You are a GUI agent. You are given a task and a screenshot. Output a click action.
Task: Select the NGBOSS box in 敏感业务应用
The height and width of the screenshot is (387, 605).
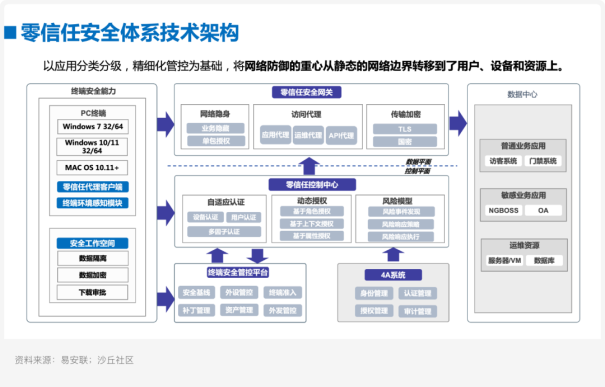(504, 210)
